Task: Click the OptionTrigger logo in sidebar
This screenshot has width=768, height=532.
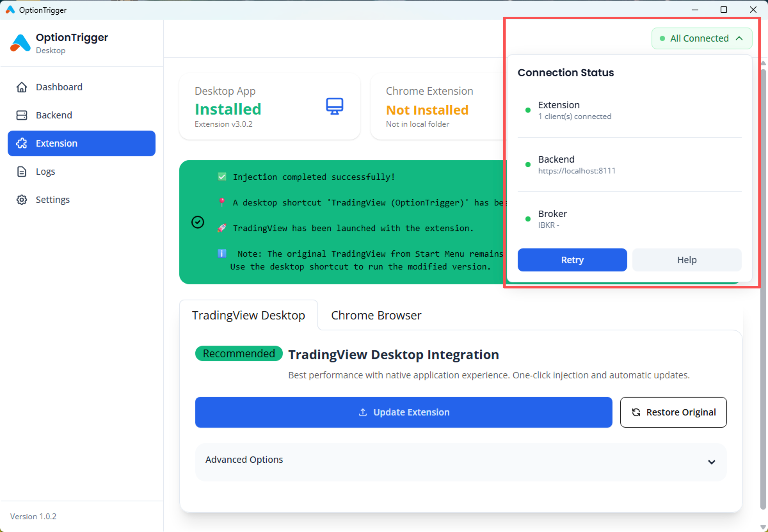Action: [x=20, y=43]
